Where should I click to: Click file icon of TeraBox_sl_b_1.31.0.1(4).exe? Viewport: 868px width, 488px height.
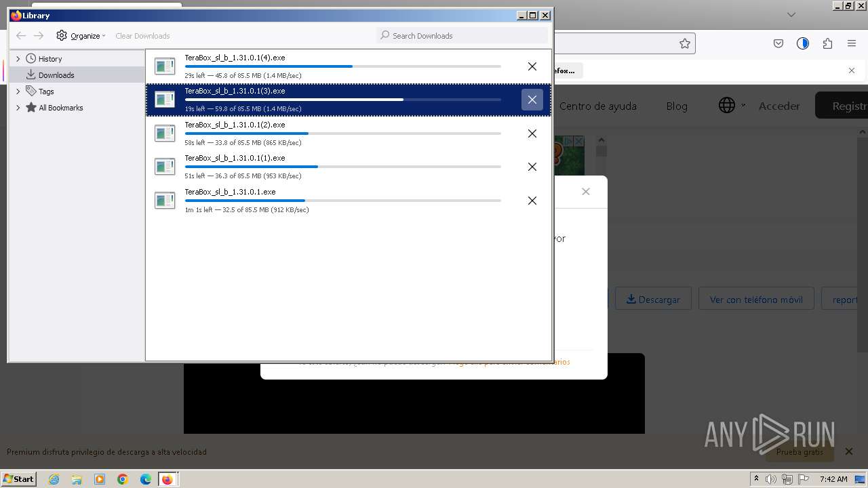pyautogui.click(x=165, y=66)
